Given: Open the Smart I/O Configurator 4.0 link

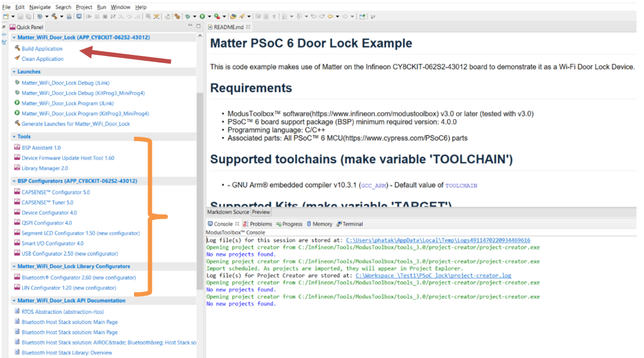Looking at the screenshot, I should [52, 243].
